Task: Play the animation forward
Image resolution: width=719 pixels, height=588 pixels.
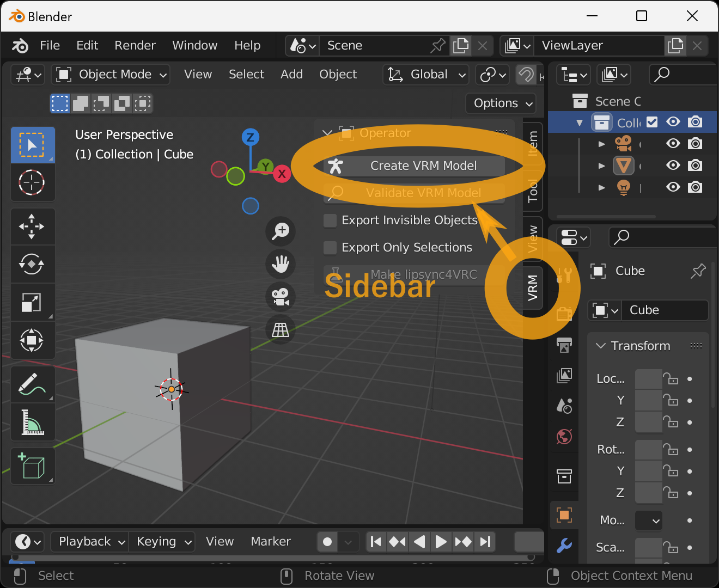Action: coord(441,542)
